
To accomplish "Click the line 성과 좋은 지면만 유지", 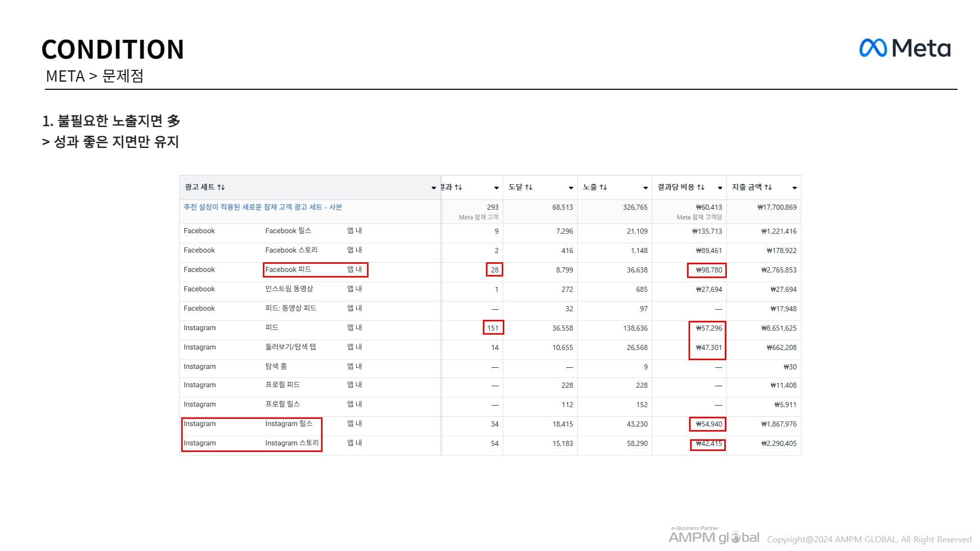I will coord(110,142).
